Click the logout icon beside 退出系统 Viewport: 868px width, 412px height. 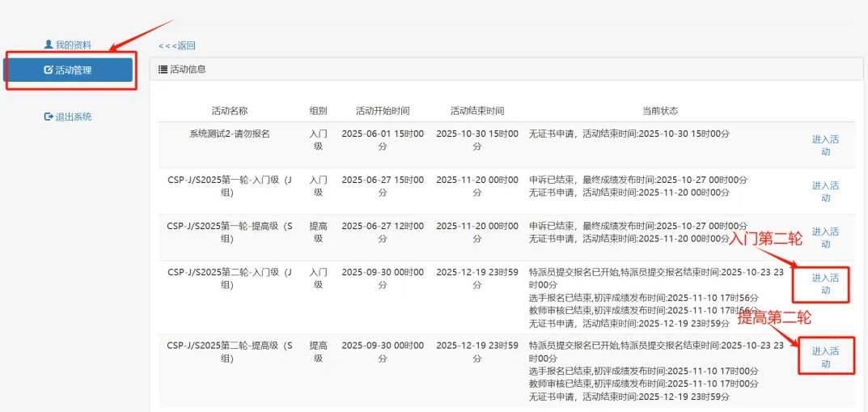click(x=49, y=117)
